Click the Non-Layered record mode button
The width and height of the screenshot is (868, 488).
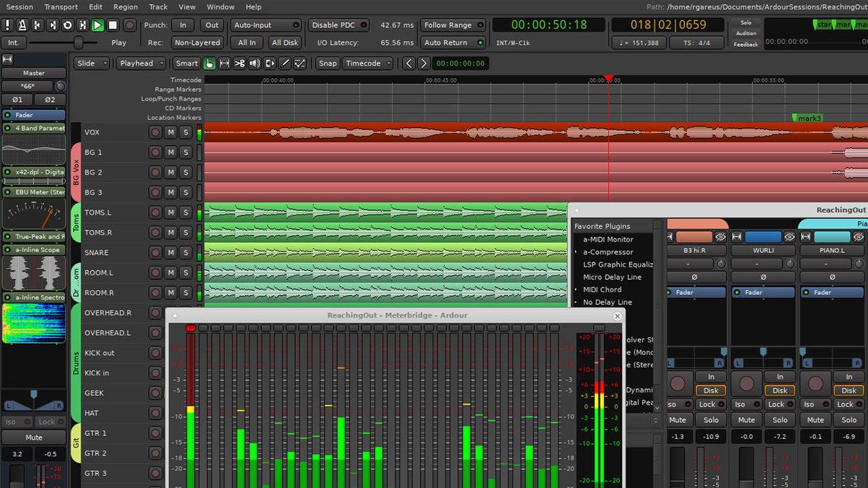[197, 42]
